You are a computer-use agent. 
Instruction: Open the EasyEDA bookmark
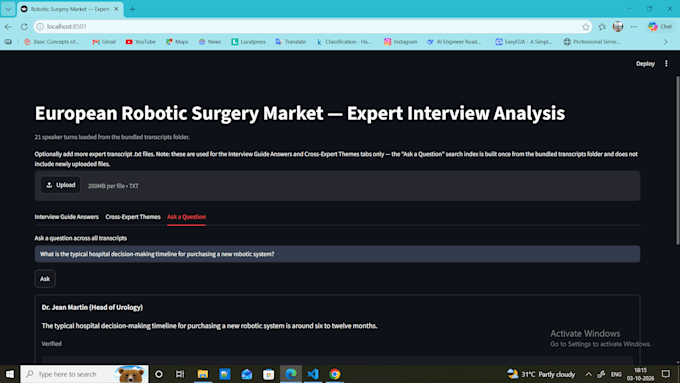pyautogui.click(x=524, y=42)
